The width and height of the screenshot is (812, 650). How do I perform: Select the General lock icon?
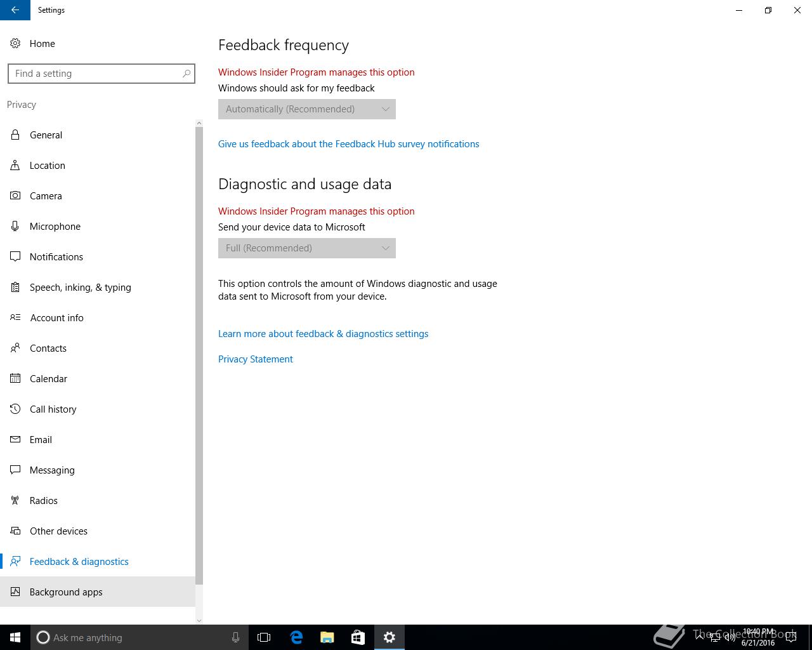point(15,135)
